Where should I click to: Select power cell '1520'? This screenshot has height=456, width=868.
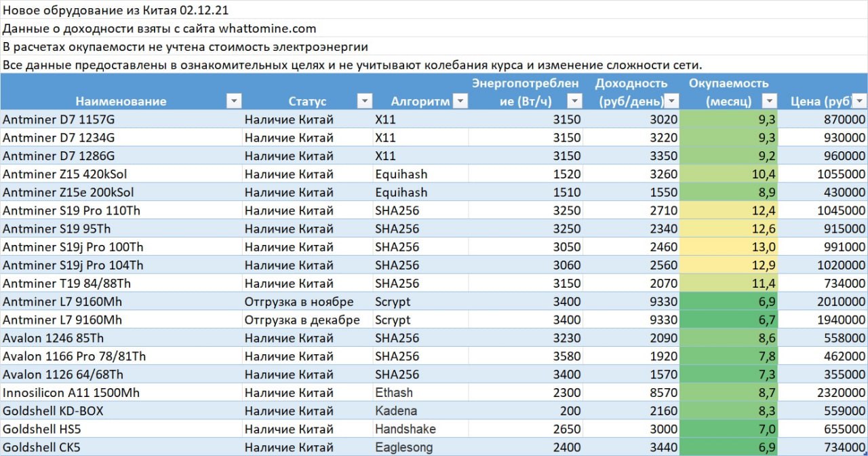pyautogui.click(x=526, y=174)
